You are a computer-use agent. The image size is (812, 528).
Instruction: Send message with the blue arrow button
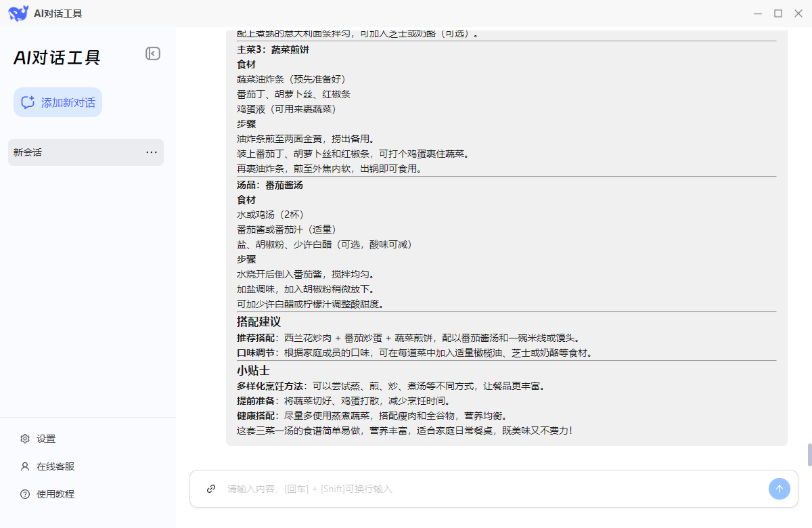[x=780, y=489]
